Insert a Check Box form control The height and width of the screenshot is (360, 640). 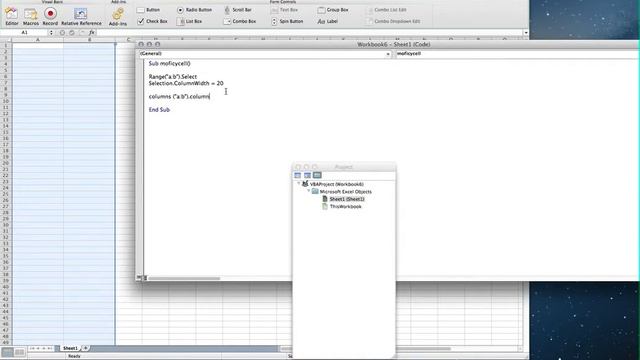click(152, 21)
